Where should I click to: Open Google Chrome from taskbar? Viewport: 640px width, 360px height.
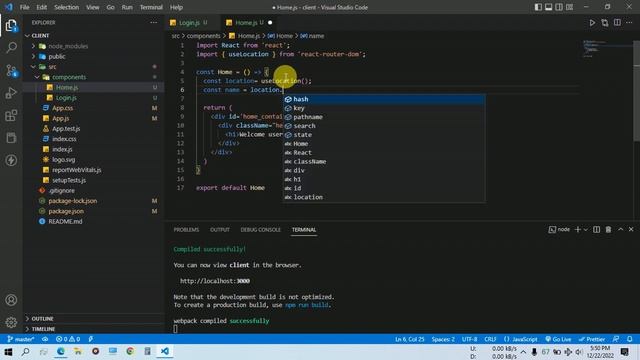[x=130, y=351]
